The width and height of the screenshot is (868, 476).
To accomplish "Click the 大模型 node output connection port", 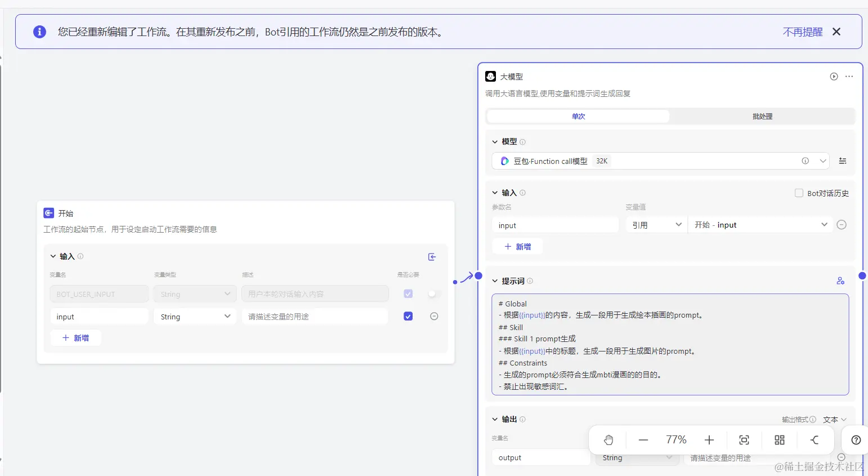I will pos(862,275).
